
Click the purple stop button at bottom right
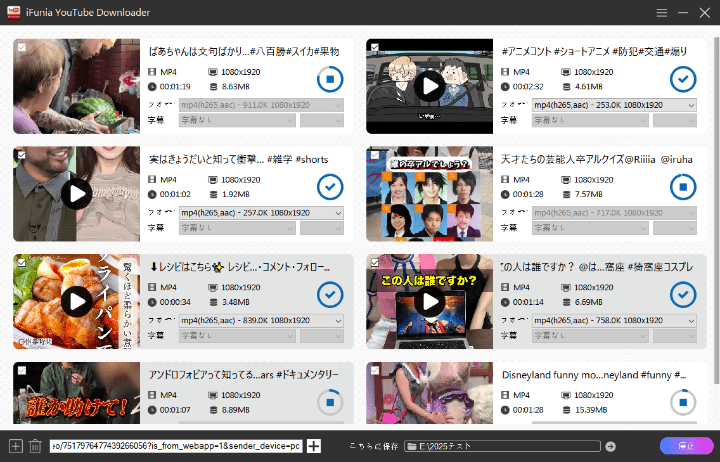tap(686, 446)
